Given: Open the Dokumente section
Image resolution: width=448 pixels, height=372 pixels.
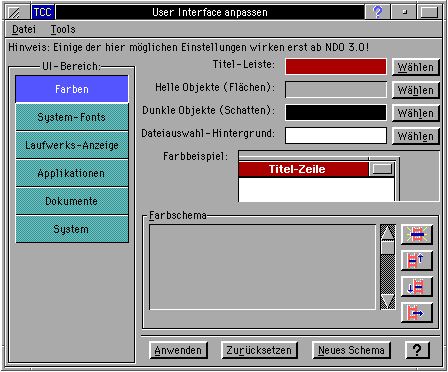Looking at the screenshot, I should [x=72, y=201].
